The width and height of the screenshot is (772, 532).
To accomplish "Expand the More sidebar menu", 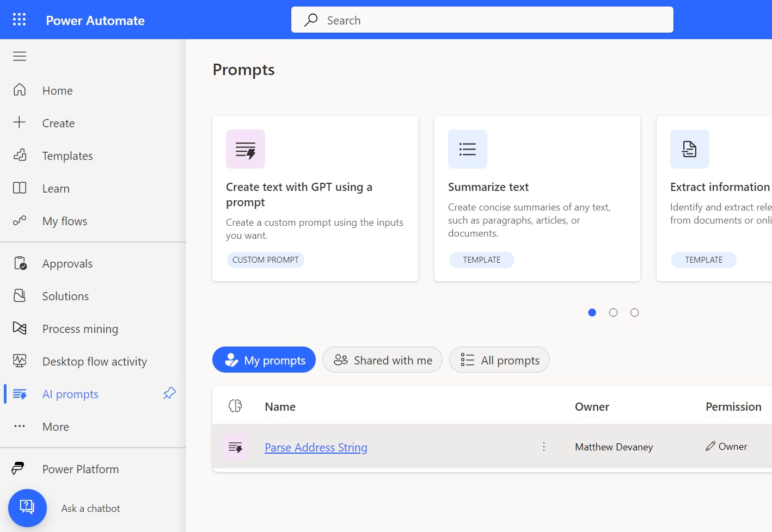I will [19, 426].
